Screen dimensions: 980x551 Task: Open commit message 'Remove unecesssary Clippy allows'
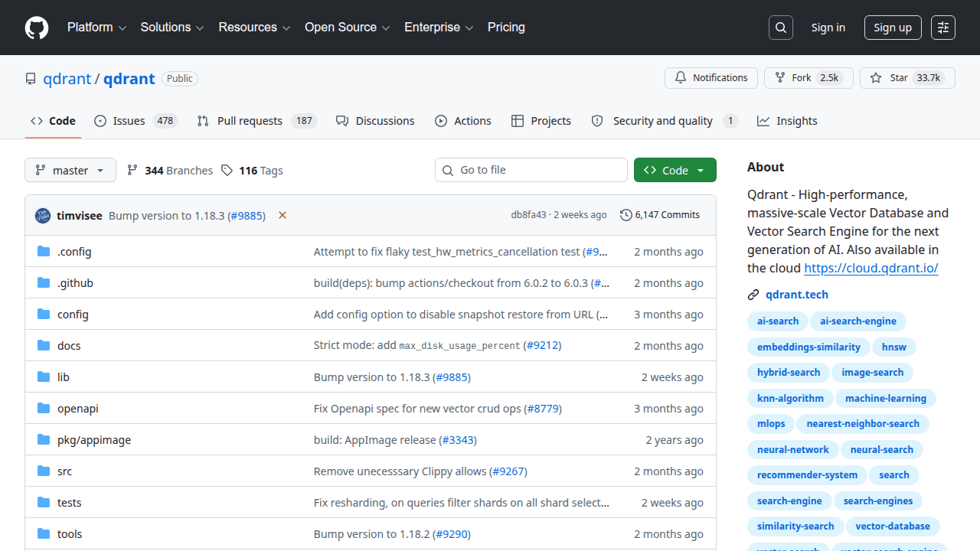(400, 471)
